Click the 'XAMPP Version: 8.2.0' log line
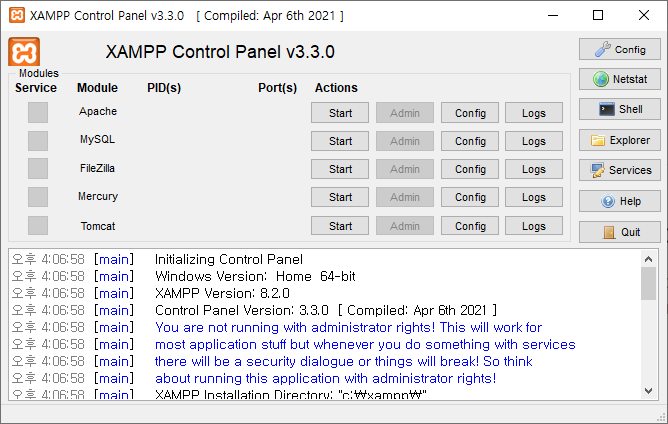The image size is (668, 424). click(x=222, y=294)
